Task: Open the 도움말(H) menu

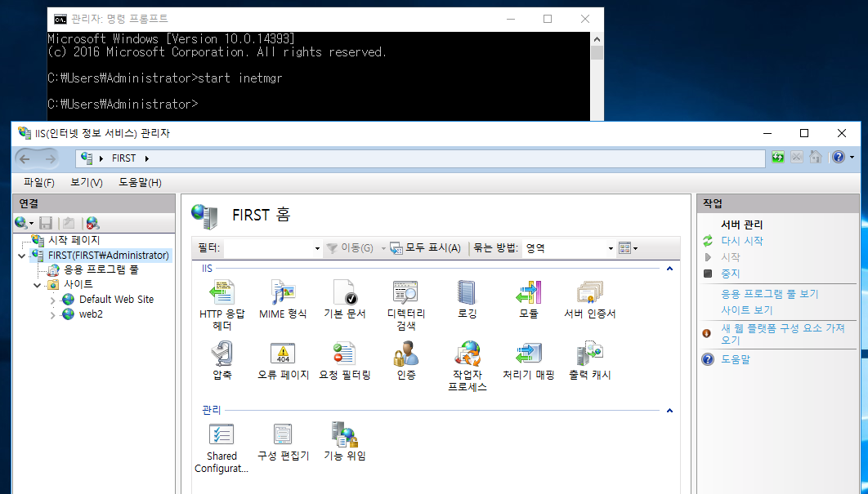Action: point(140,183)
